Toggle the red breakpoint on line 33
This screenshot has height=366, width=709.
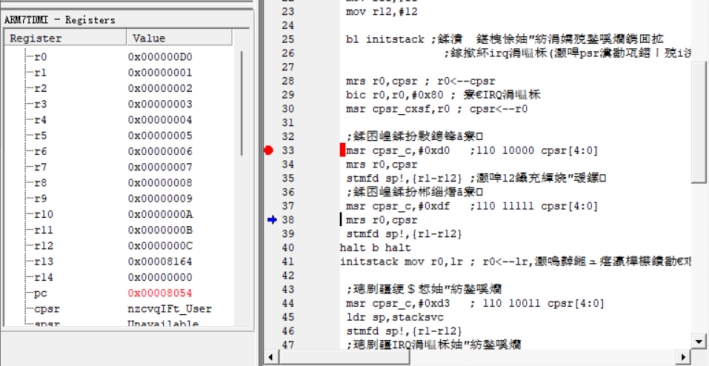tap(269, 150)
